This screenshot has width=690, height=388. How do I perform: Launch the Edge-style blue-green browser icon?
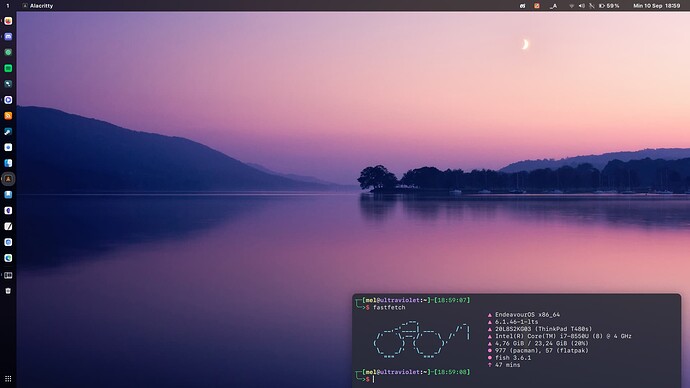click(8, 258)
